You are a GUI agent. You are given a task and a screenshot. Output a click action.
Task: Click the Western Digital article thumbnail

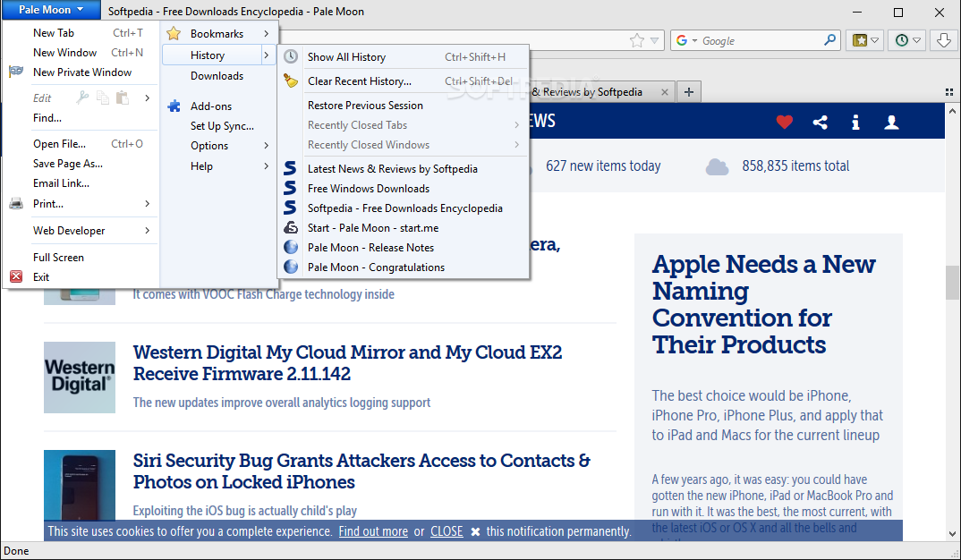(80, 378)
